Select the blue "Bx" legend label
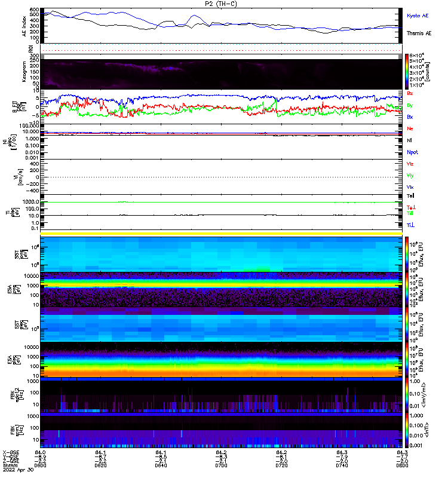This screenshot has width=448, height=478. coord(410,117)
